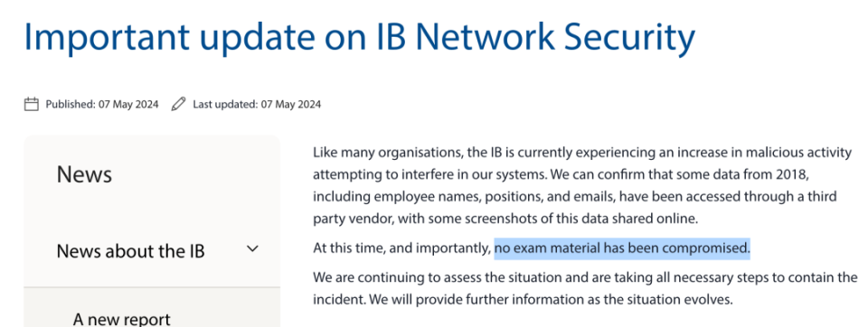Expand the News about the IB chevron
The image size is (868, 327).
point(252,249)
